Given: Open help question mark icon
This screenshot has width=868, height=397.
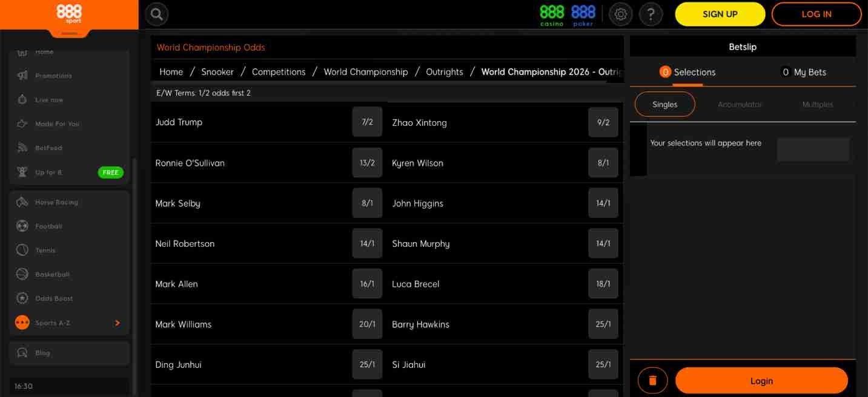Looking at the screenshot, I should tap(651, 14).
